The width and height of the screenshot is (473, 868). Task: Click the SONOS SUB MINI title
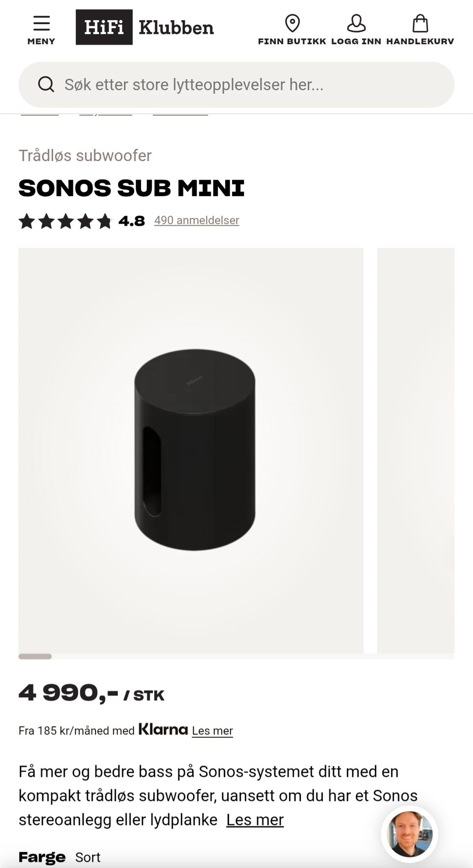coord(132,188)
